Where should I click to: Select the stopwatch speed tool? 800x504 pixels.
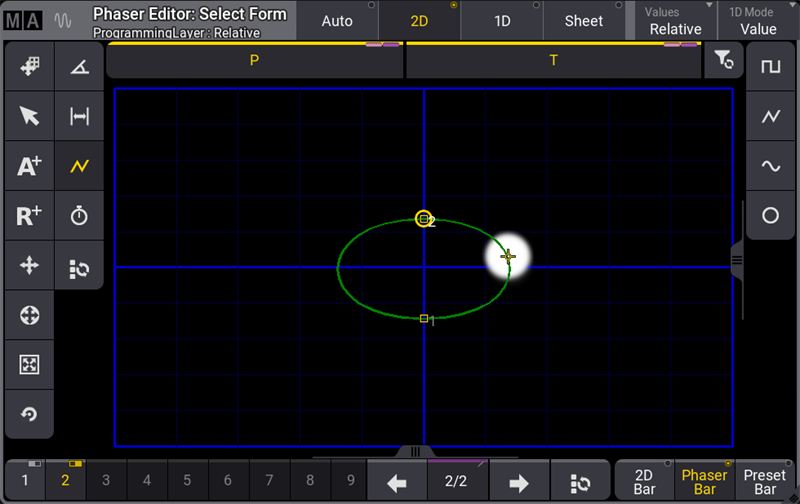coord(79,215)
